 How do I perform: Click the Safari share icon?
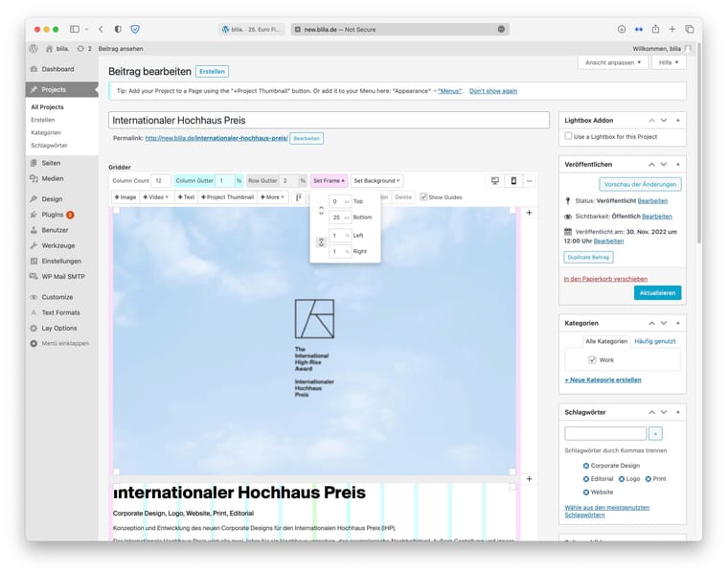coord(656,30)
